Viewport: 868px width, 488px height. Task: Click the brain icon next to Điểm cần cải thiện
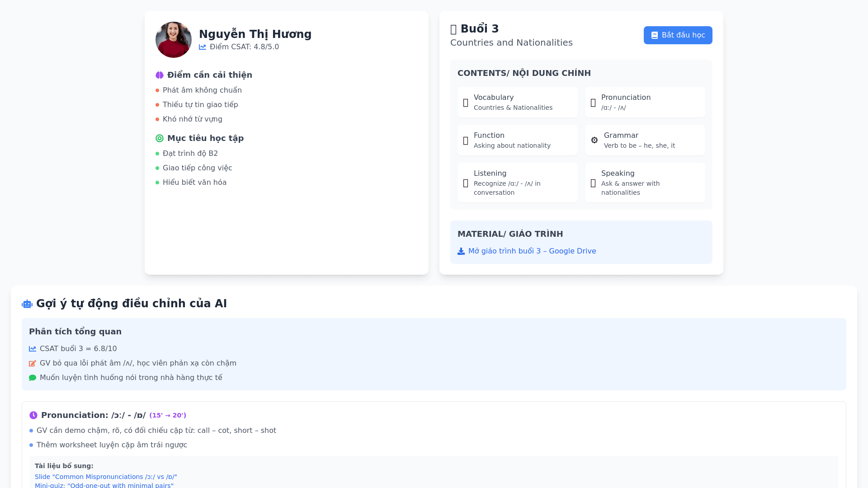tap(160, 75)
